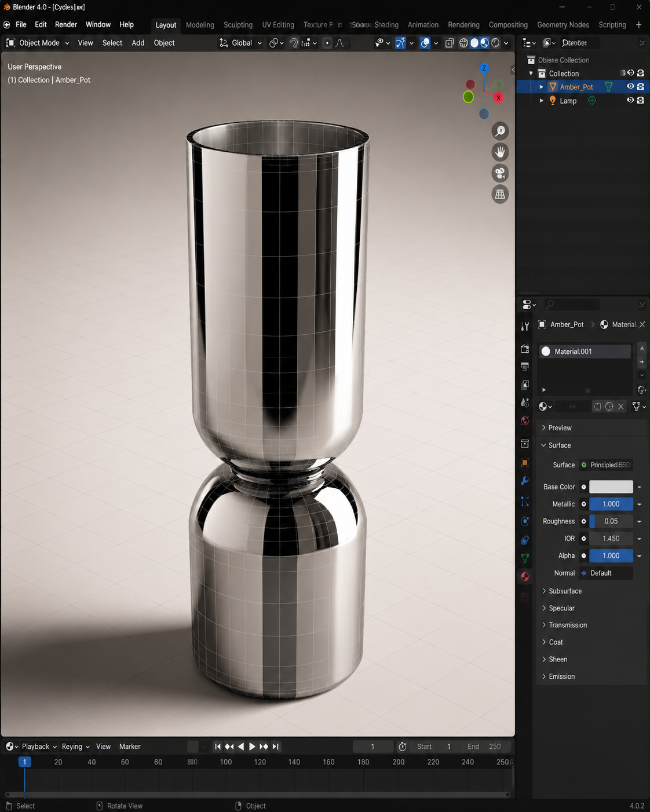Play the animation forward
This screenshot has width=650, height=812.
(252, 747)
